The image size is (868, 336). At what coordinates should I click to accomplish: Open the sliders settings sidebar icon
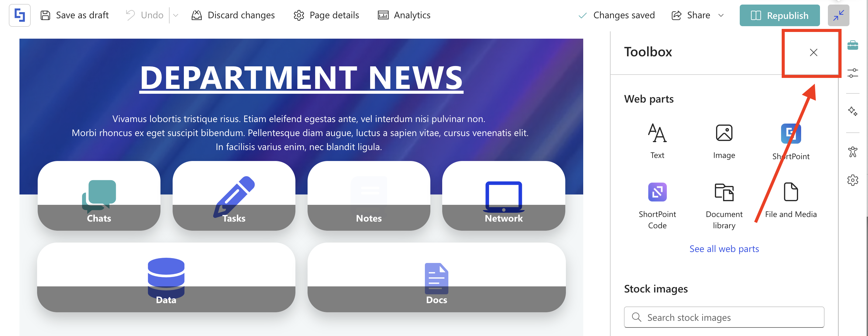click(852, 73)
